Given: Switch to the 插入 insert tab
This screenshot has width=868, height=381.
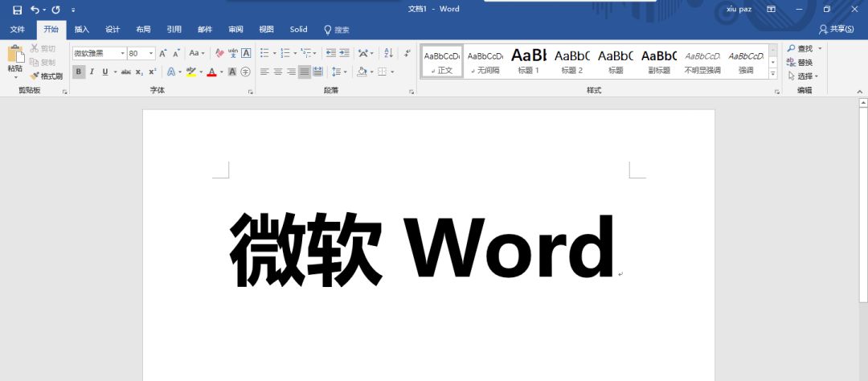Looking at the screenshot, I should coord(82,30).
